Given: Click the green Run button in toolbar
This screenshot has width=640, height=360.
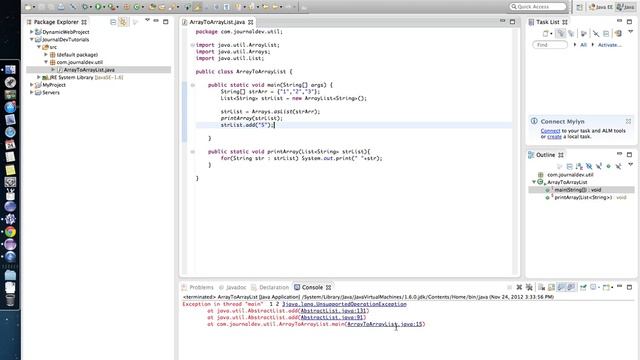Looking at the screenshot, I should (x=98, y=7).
